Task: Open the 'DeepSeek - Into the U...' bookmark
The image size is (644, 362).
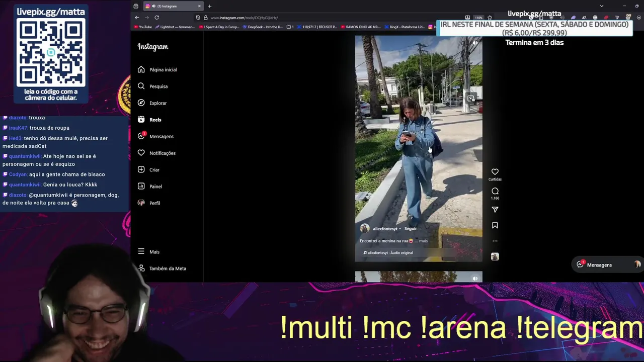Action: [x=263, y=27]
